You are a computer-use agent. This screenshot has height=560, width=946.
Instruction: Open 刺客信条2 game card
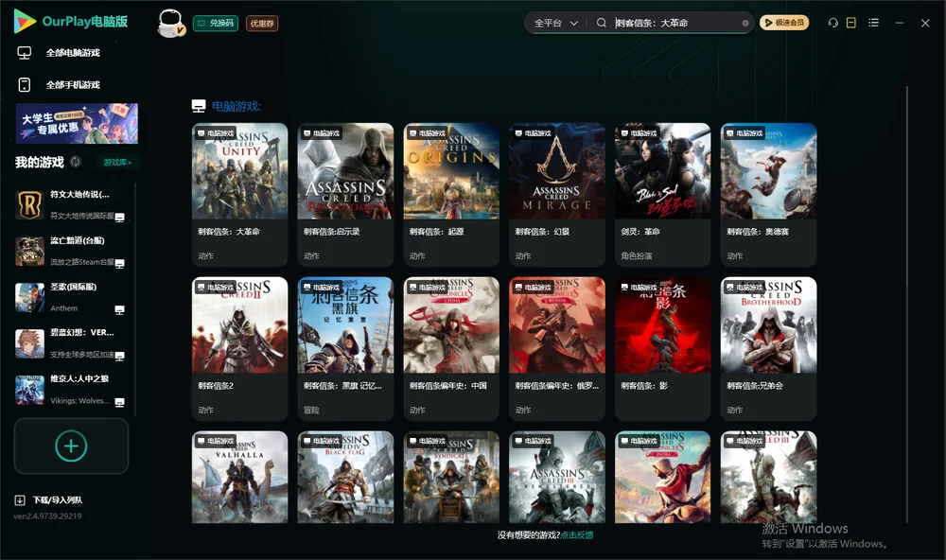click(x=239, y=348)
